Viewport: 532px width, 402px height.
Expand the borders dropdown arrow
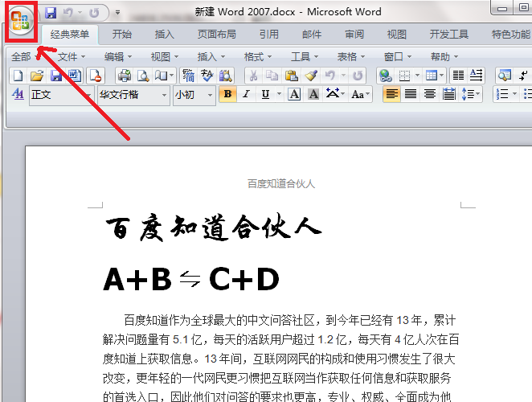pyautogui.click(x=417, y=76)
